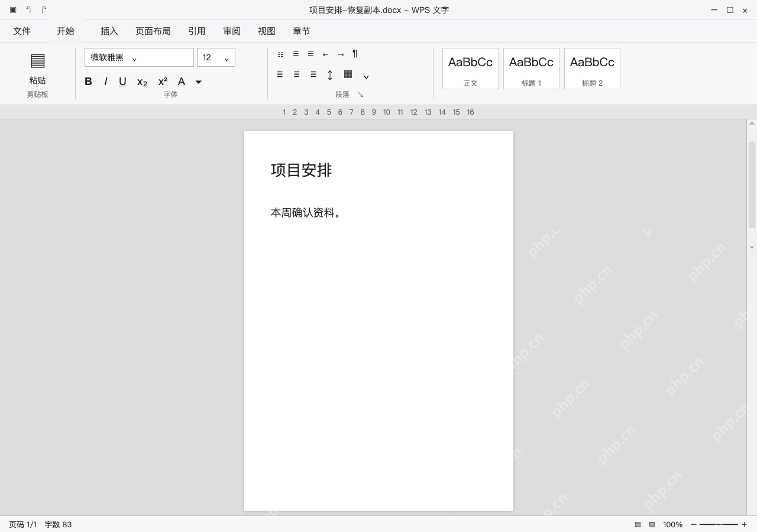The height and width of the screenshot is (532, 757).
Task: Open paragraph (段落) dialog launcher arrow
Action: pos(360,95)
